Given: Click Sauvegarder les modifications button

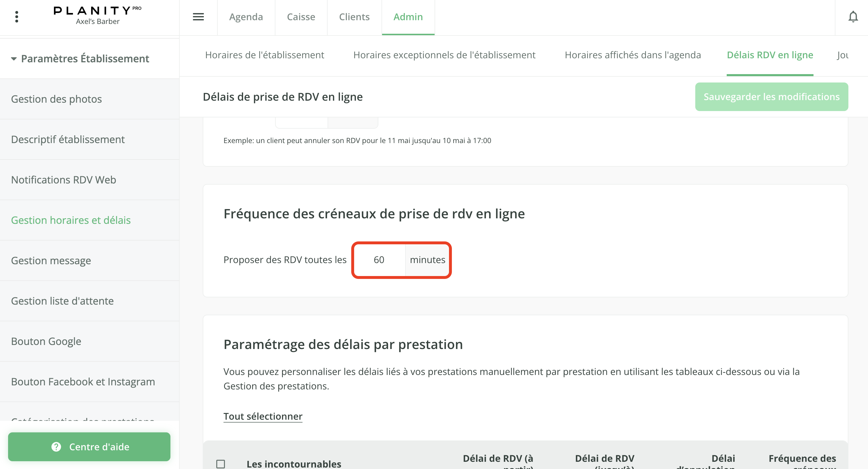Looking at the screenshot, I should tap(771, 97).
